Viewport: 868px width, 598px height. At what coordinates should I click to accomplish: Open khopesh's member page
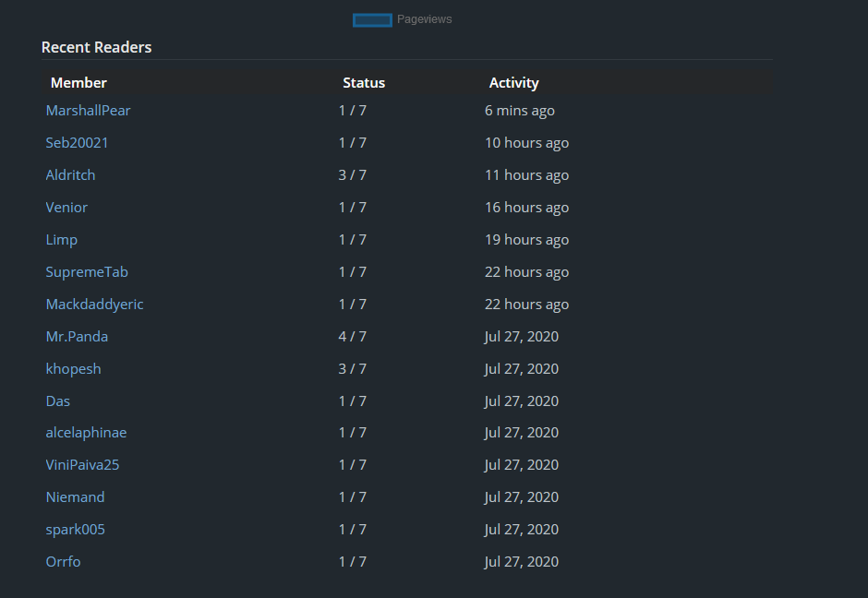pos(73,369)
